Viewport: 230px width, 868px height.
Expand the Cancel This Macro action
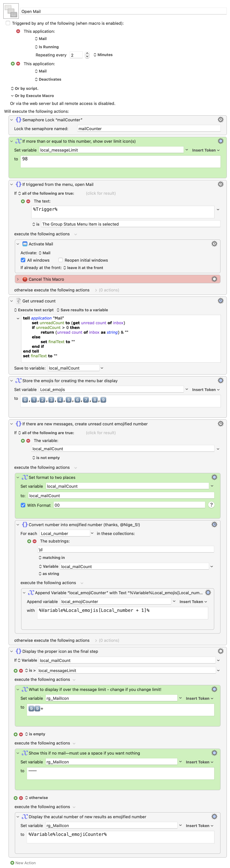tap(18, 279)
